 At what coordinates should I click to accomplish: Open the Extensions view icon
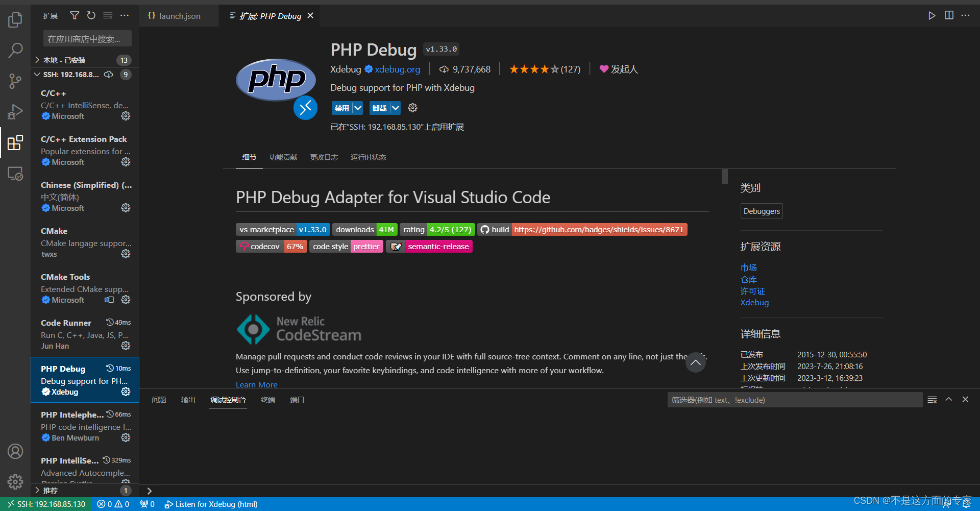coord(15,142)
